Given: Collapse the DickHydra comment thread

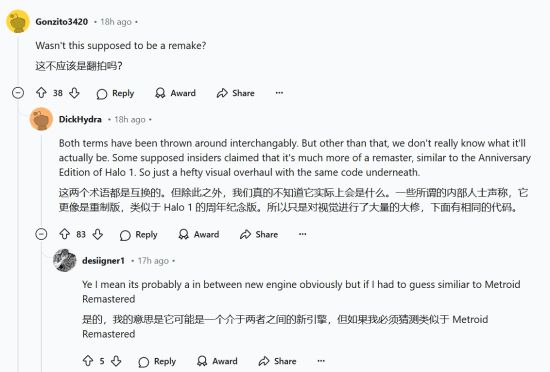Looking at the screenshot, I should click(x=41, y=234).
